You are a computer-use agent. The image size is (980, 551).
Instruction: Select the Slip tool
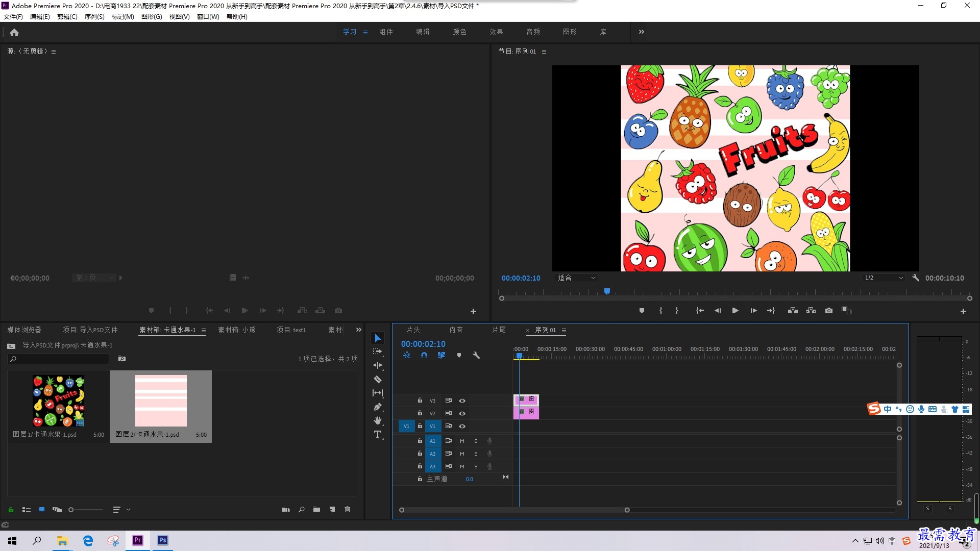378,393
